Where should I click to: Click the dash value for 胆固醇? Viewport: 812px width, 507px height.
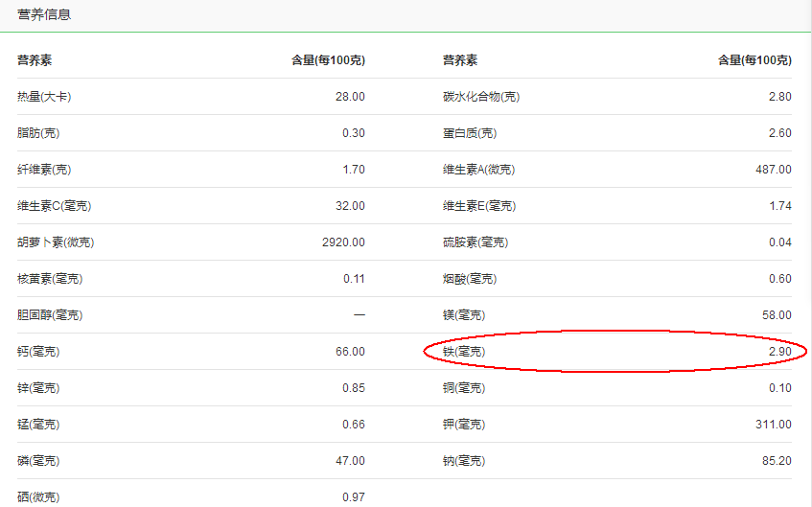360,315
